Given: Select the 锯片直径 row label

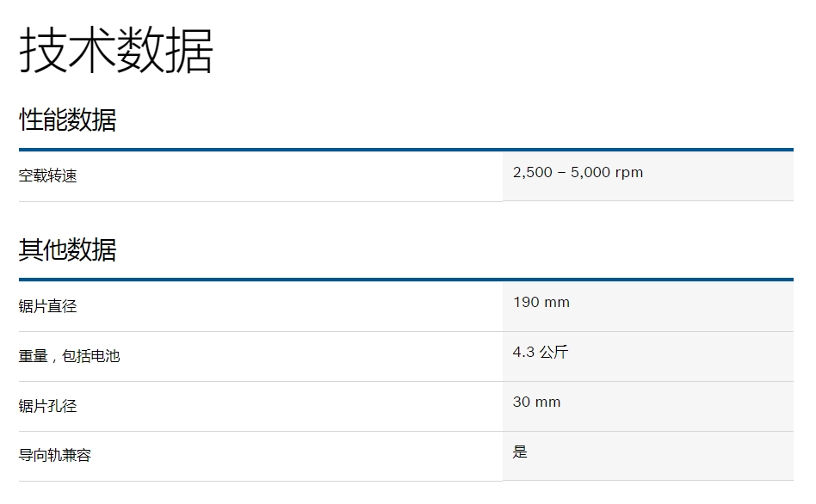Looking at the screenshot, I should pyautogui.click(x=48, y=306).
